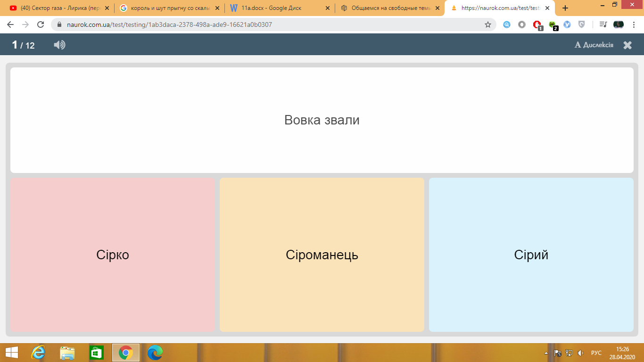Screen dimensions: 644x362
Task: Play the question audio with the speaker icon
Action: 59,45
